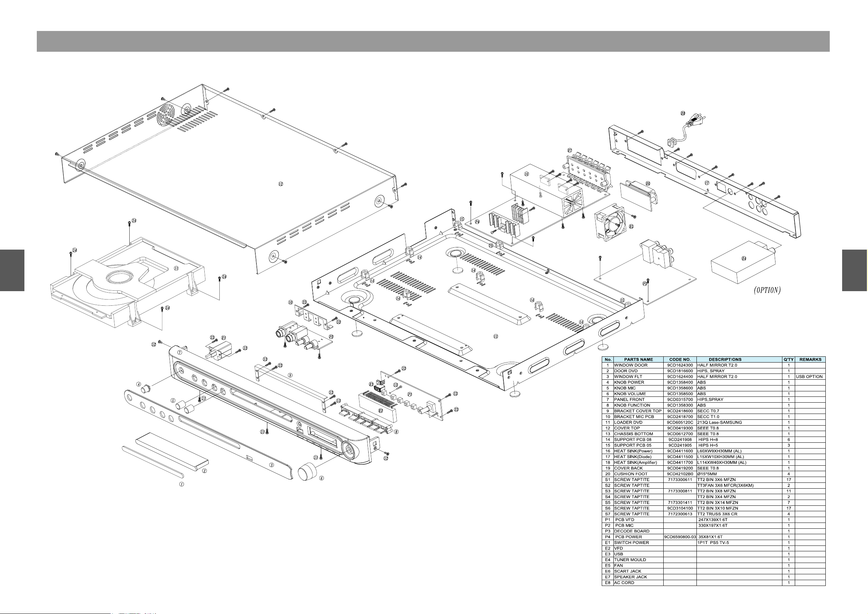Click the dark gray tab on the right edge

pyautogui.click(x=855, y=270)
